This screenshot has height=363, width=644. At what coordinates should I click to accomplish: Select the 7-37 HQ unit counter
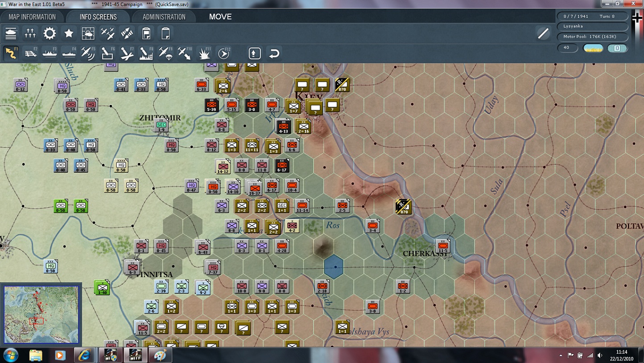pyautogui.click(x=213, y=267)
